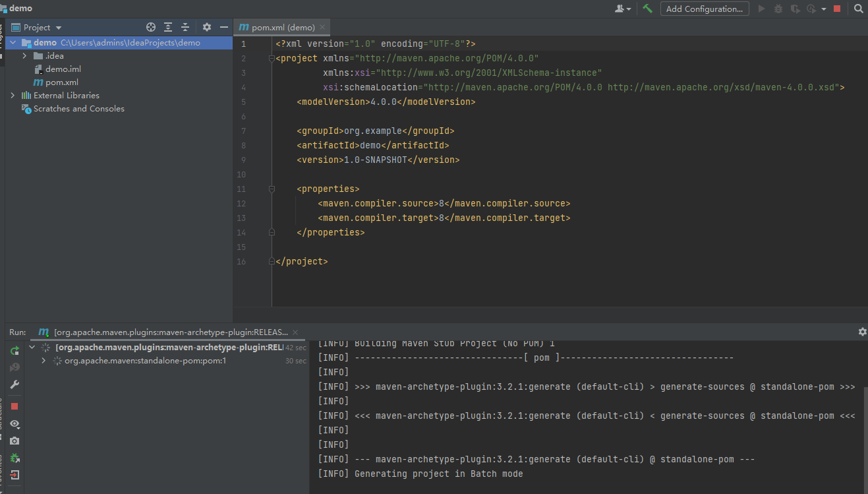Click the green Rerun icon in Run panel
Viewport: 868px width, 494px height.
14,351
